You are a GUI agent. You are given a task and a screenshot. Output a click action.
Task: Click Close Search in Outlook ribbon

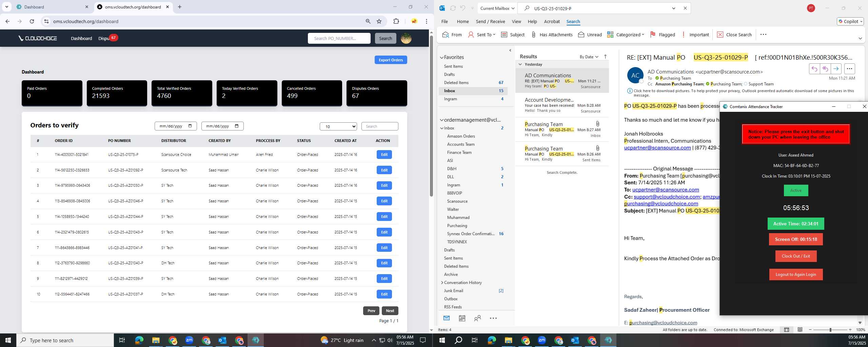734,35
